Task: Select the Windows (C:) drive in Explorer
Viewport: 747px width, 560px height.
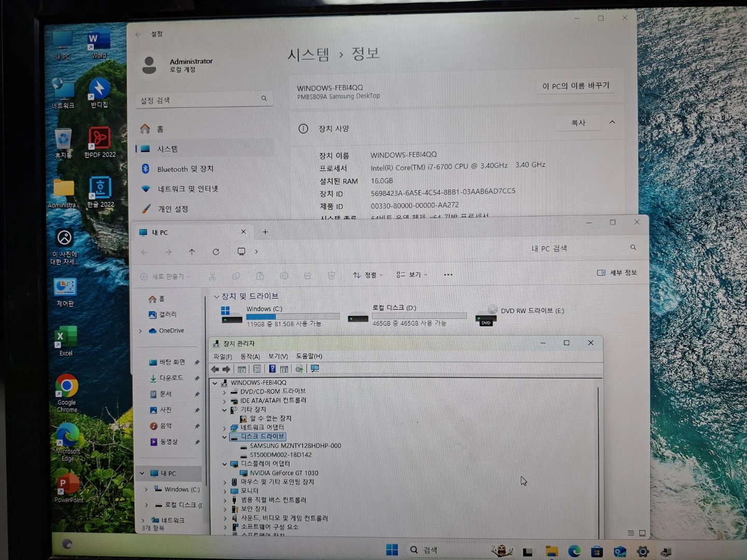Action: click(x=280, y=315)
